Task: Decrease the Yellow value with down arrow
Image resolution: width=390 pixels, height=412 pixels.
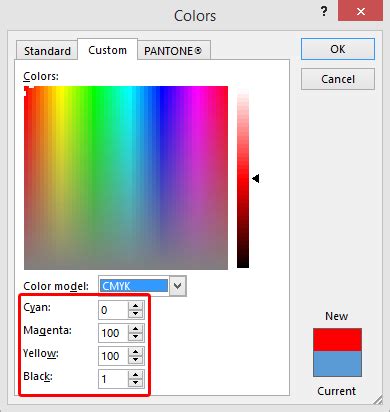Action: click(135, 360)
